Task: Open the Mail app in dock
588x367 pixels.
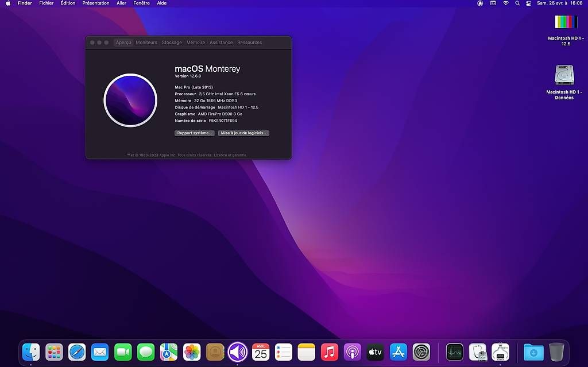Action: click(100, 353)
